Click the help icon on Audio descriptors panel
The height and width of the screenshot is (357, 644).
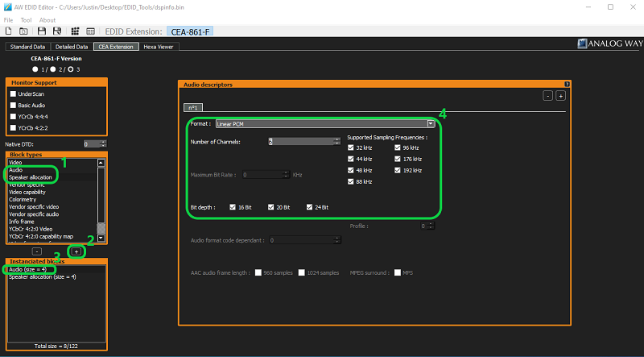tap(567, 84)
